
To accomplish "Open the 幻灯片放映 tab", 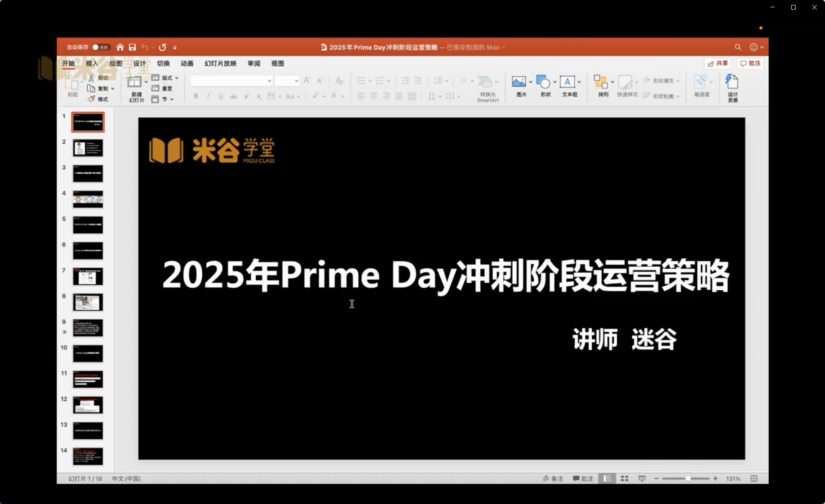I will tap(220, 63).
